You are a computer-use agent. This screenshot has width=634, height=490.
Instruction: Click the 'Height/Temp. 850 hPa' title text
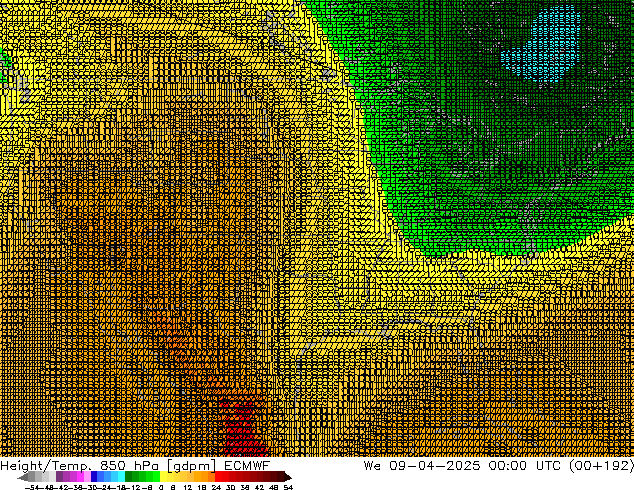[80, 465]
